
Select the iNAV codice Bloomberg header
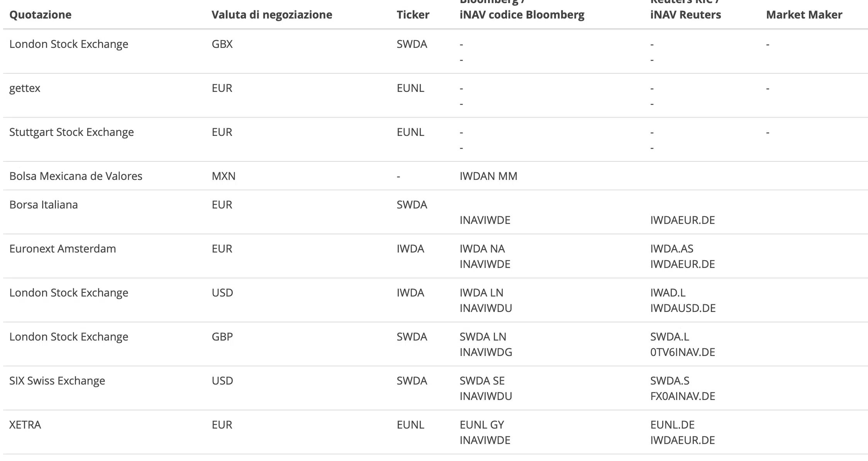(522, 15)
